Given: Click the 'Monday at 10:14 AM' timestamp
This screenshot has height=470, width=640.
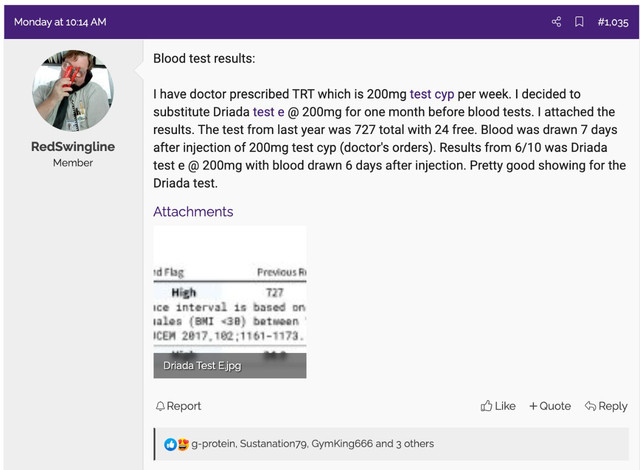Looking at the screenshot, I should click(x=60, y=22).
